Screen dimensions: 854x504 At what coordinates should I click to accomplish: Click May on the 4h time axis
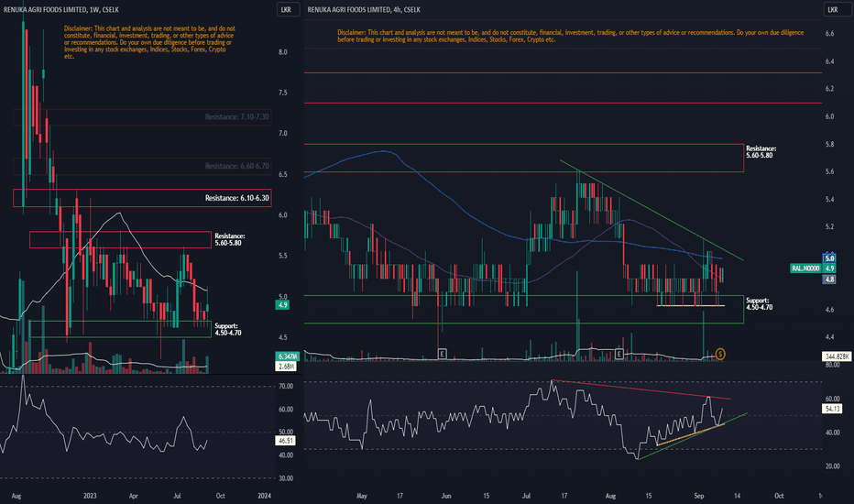(362, 495)
